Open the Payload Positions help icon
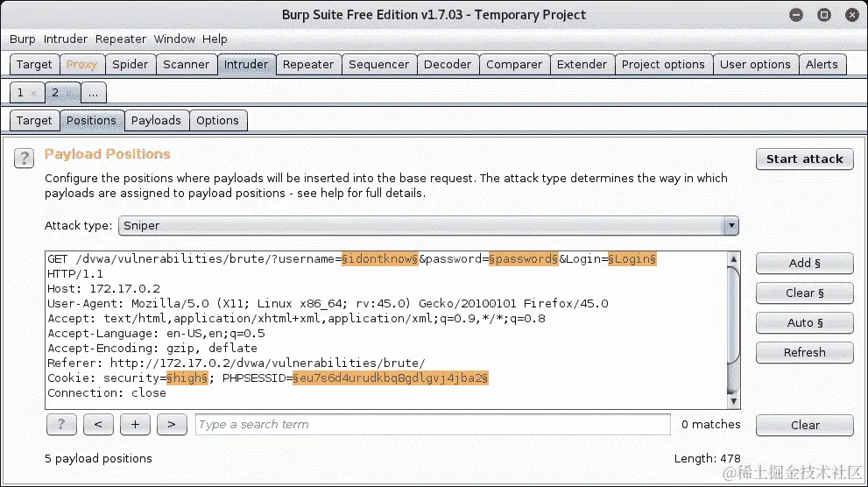The height and width of the screenshot is (487, 868). (x=24, y=159)
